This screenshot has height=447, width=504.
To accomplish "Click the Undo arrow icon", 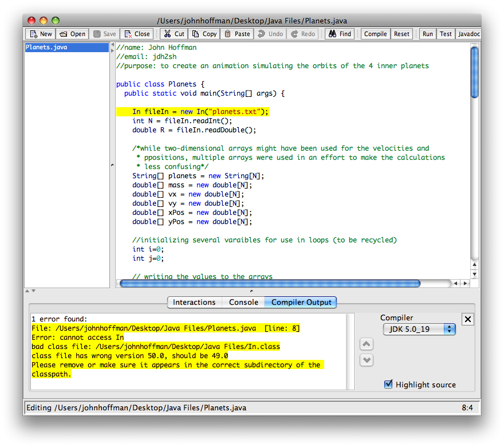I will 261,34.
